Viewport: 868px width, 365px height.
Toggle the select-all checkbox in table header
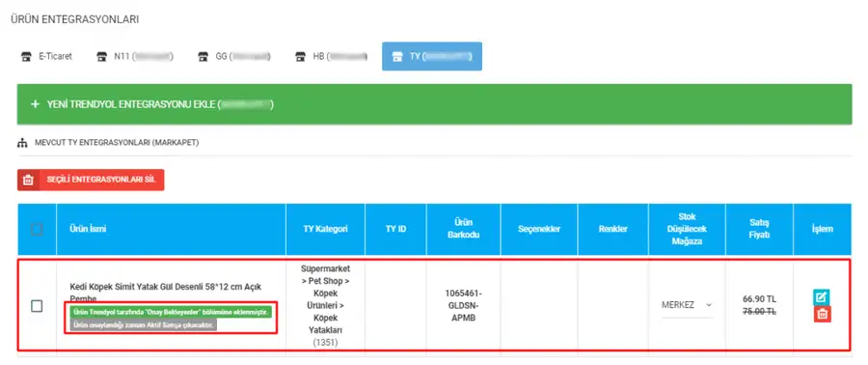pos(37,229)
